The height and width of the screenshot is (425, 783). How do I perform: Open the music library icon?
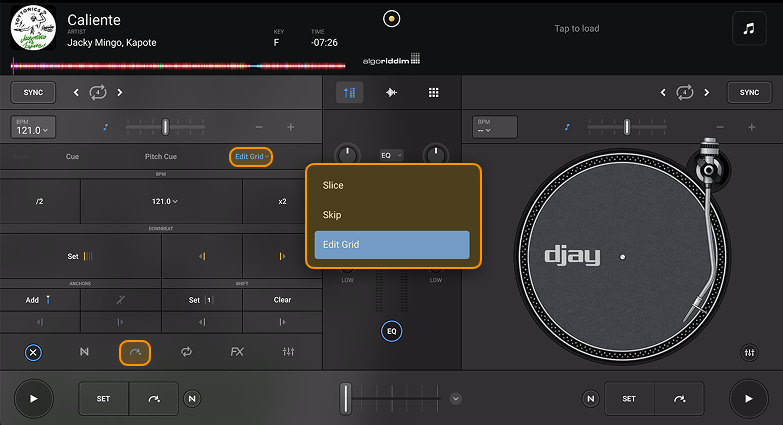click(749, 28)
